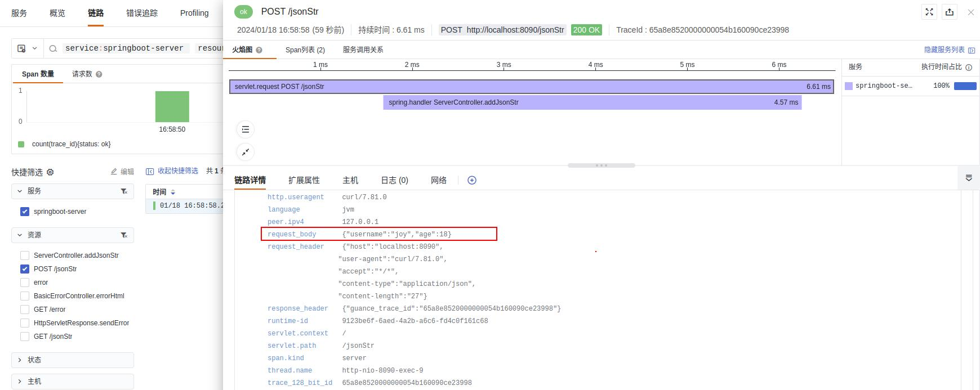Uncheck the springboot-server service checkbox
The height and width of the screenshot is (390, 980).
click(x=25, y=212)
